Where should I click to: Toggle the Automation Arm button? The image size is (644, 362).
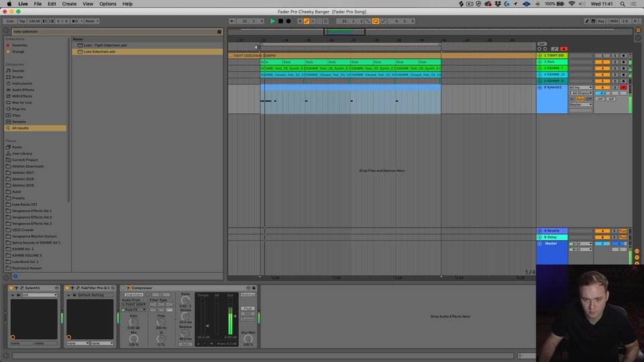(x=307, y=21)
